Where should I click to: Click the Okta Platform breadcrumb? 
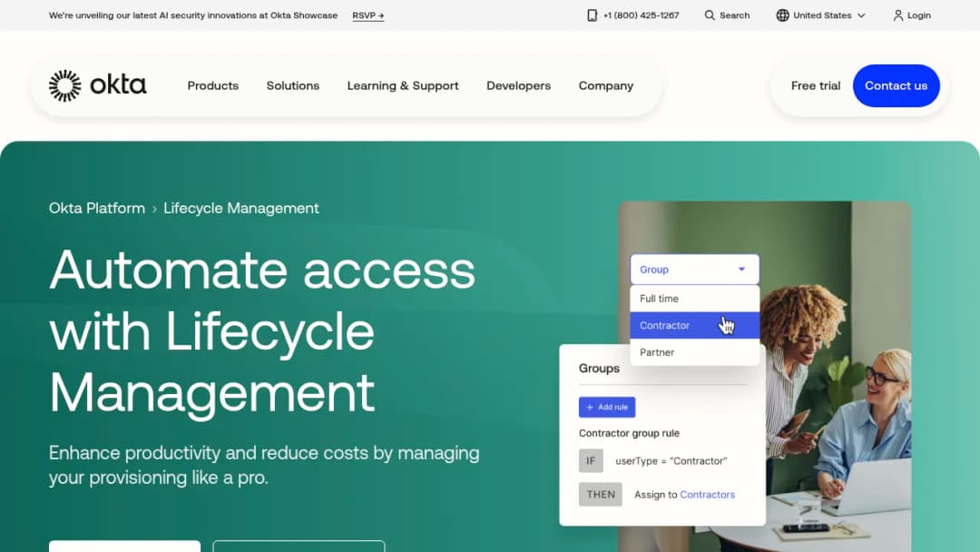pyautogui.click(x=97, y=208)
